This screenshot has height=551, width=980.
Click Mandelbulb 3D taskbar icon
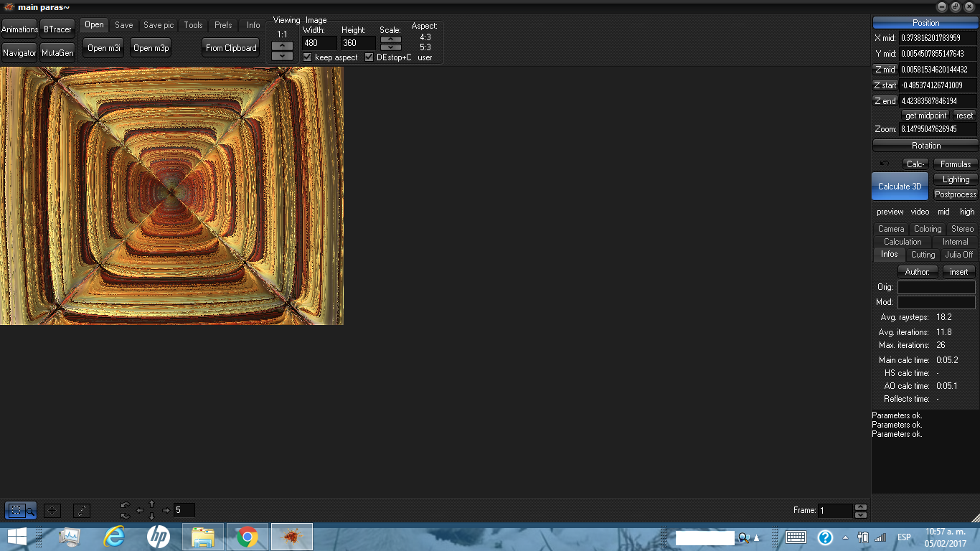[x=292, y=537]
